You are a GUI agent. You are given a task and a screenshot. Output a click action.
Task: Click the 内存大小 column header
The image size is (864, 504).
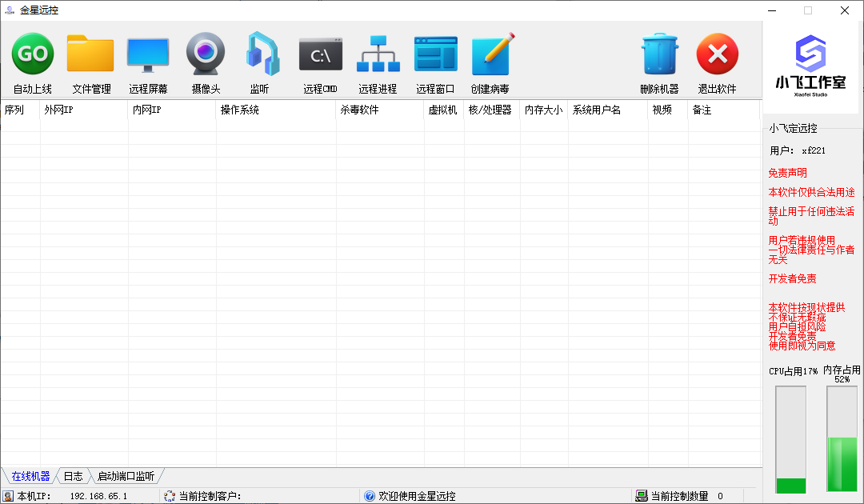tap(544, 110)
